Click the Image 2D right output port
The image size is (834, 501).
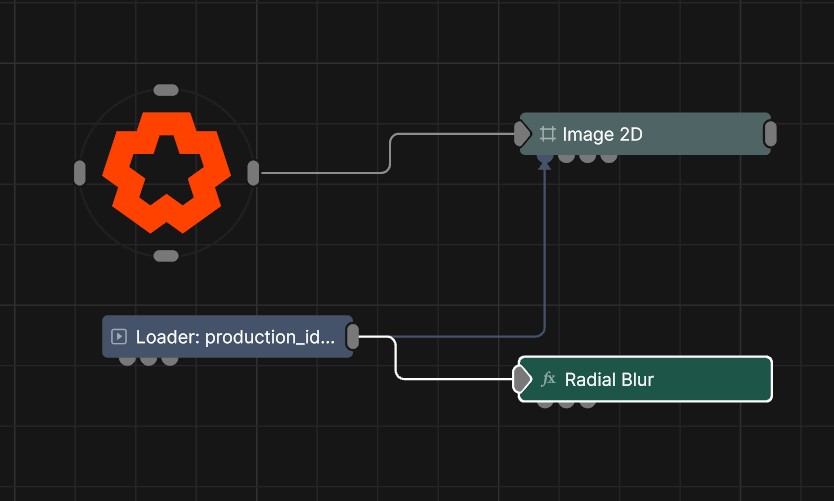tap(770, 134)
